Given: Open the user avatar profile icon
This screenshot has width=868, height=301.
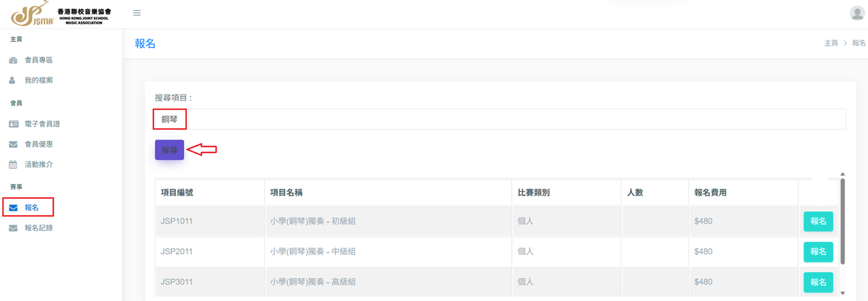Looking at the screenshot, I should click(x=857, y=13).
